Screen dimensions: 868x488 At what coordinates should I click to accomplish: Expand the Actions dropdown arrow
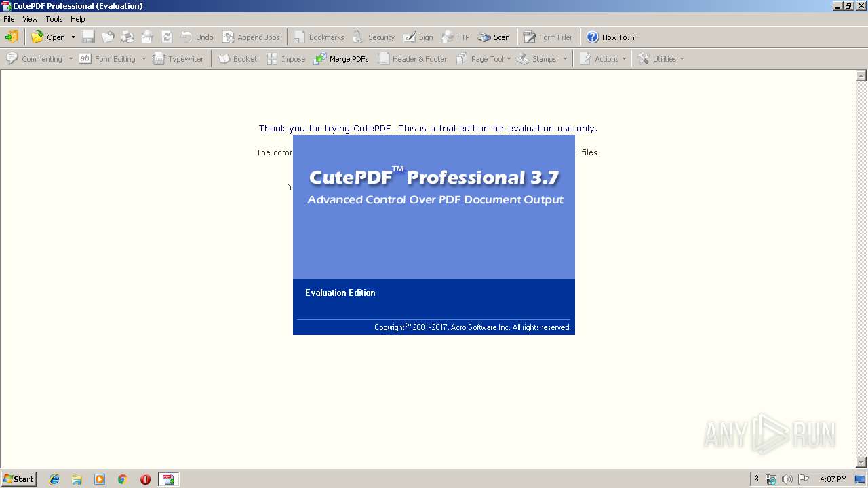624,59
